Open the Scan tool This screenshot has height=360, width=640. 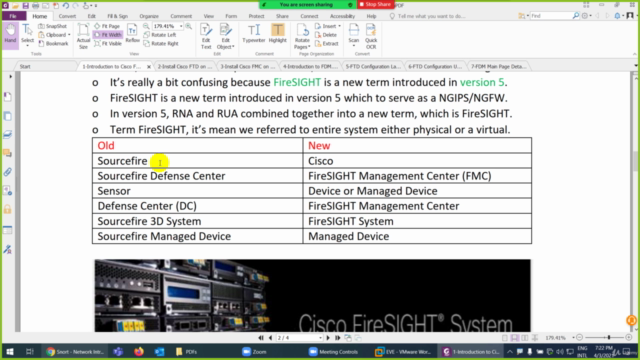click(x=353, y=35)
